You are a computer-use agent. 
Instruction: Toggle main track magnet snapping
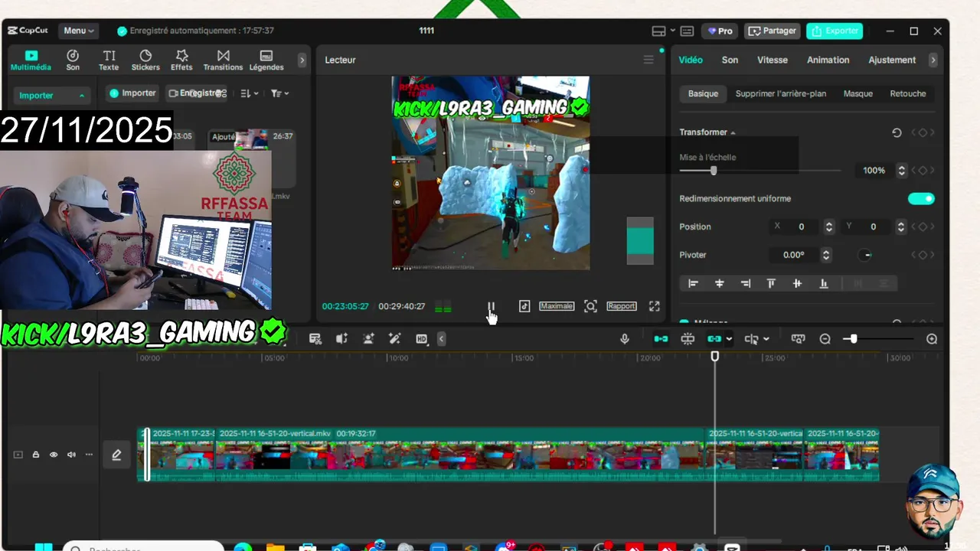(x=661, y=339)
